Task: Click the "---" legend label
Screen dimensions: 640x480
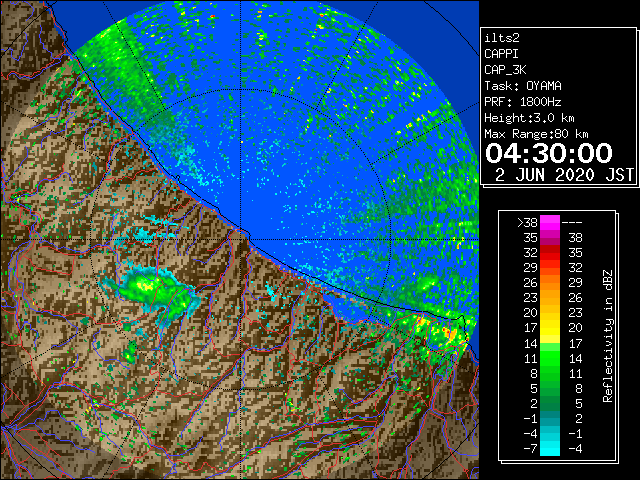Action: (x=572, y=222)
